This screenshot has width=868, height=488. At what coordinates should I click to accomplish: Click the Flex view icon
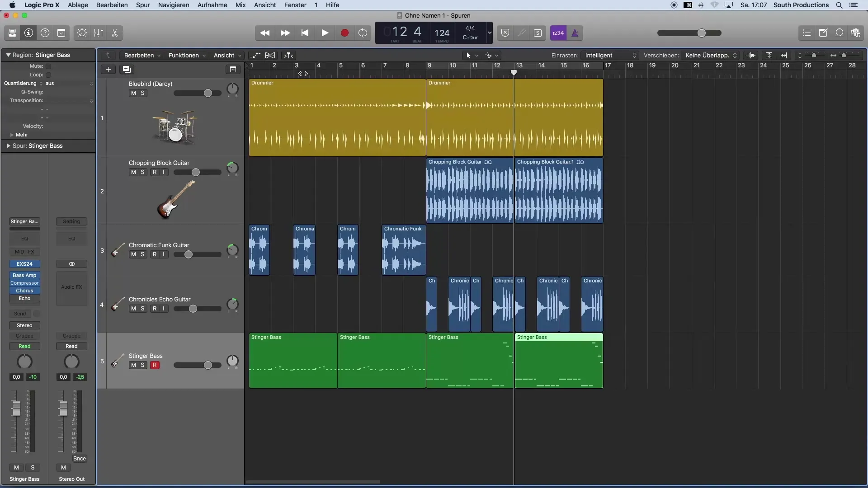coord(270,55)
